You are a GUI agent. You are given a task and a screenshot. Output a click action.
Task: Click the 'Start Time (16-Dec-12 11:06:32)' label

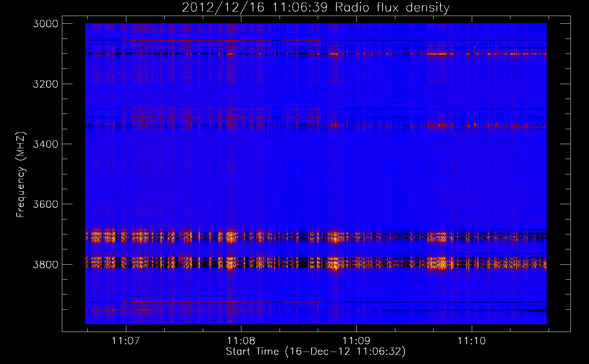tap(316, 352)
